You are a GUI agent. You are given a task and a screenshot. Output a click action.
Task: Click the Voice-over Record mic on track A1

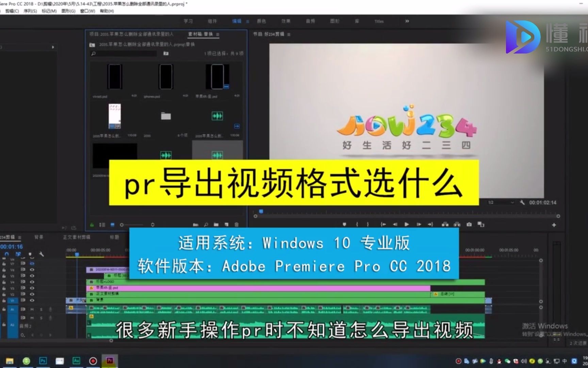coord(50,310)
